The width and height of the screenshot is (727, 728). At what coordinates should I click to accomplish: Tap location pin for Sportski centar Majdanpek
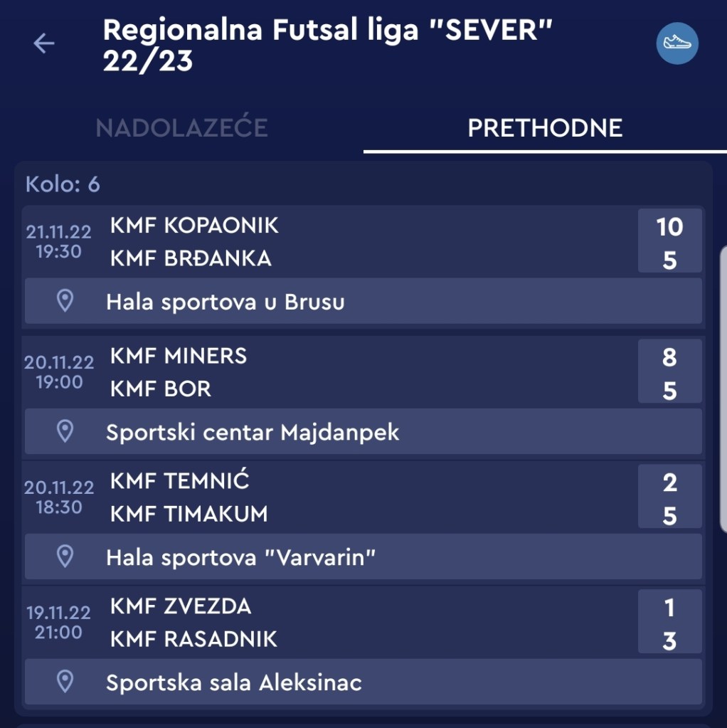point(65,431)
